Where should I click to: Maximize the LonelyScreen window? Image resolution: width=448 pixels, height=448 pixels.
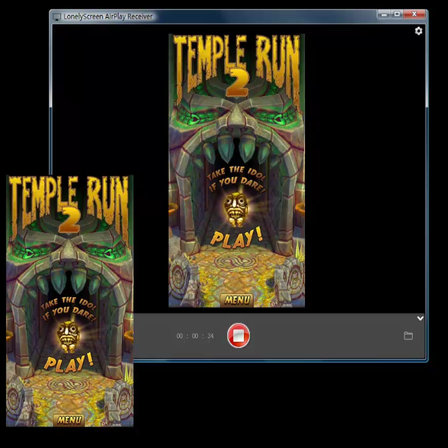(x=397, y=14)
